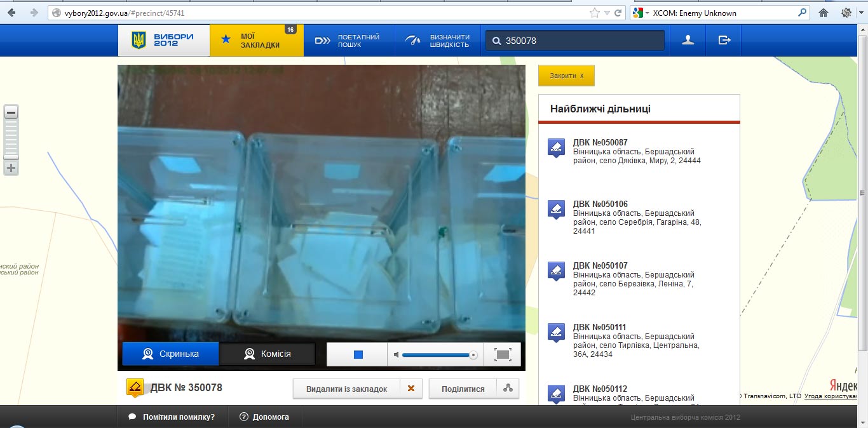The height and width of the screenshot is (428, 868).
Task: Open the Мої закладки tab
Action: coord(257,41)
